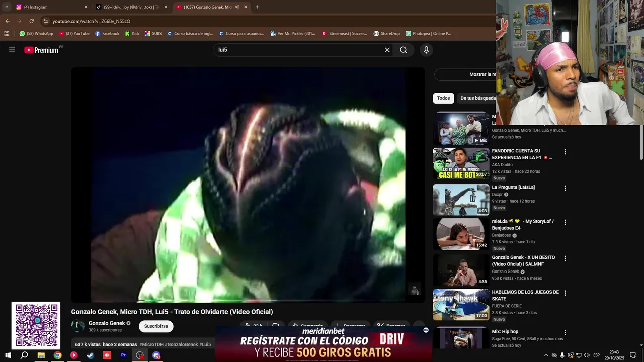Open File Explorer from the taskbar
Screen dimensions: 644x362
click(41, 355)
